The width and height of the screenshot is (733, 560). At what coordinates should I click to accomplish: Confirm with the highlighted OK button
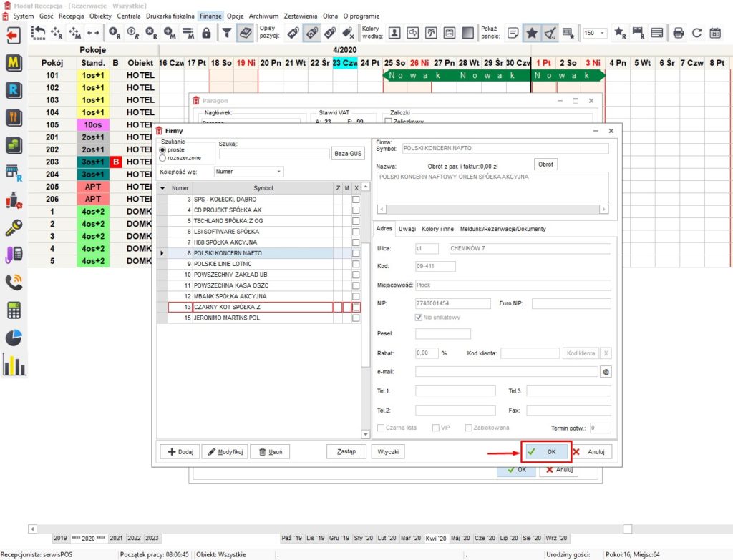pyautogui.click(x=545, y=452)
